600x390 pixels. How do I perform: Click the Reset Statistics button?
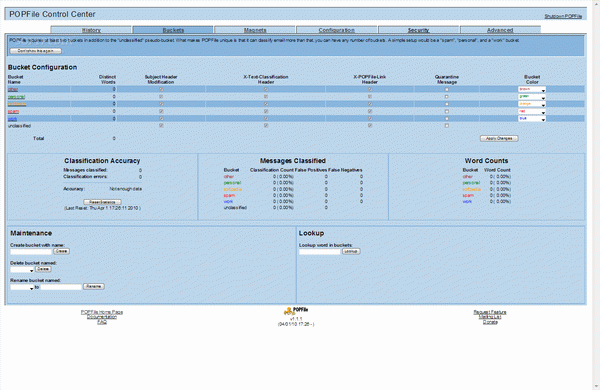102,202
